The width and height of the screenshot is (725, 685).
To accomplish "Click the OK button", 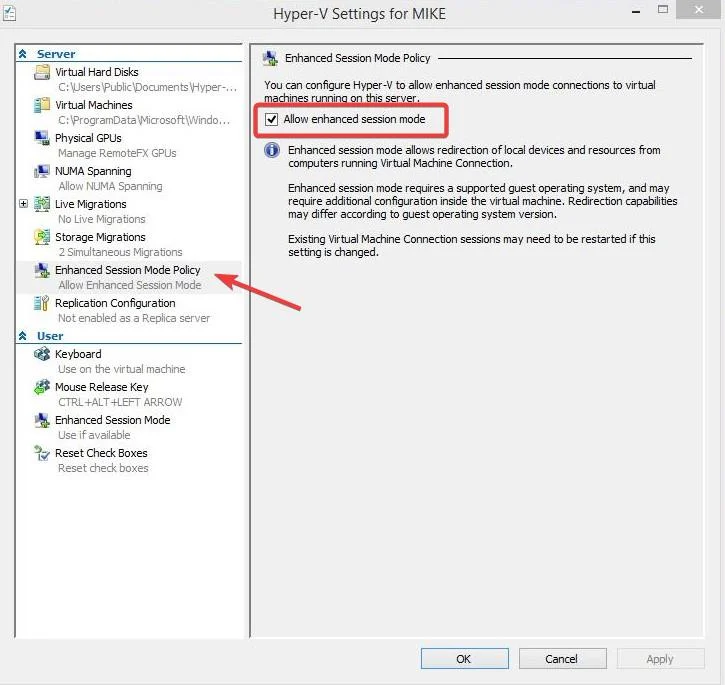I will tap(465, 659).
